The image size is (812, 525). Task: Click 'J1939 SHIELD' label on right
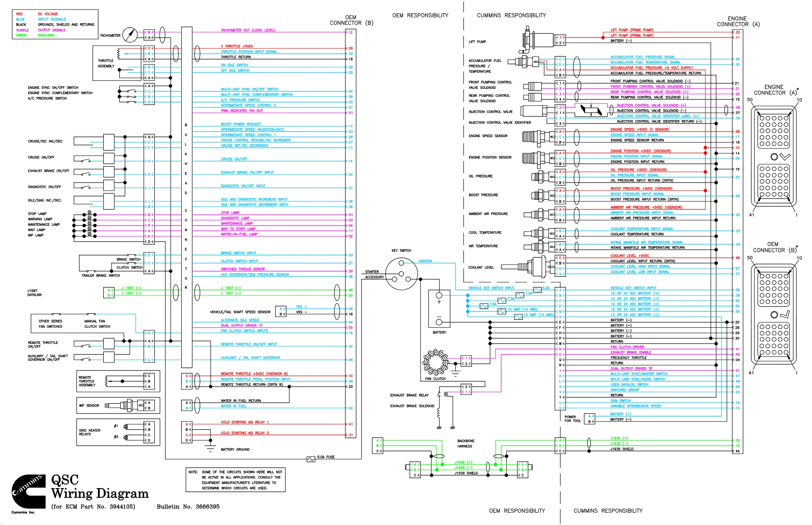point(622,449)
